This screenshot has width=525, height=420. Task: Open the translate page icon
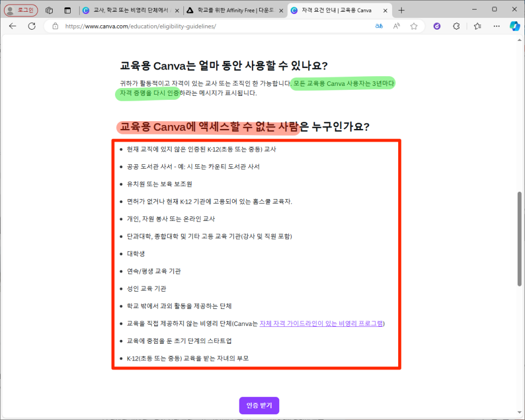coord(379,26)
